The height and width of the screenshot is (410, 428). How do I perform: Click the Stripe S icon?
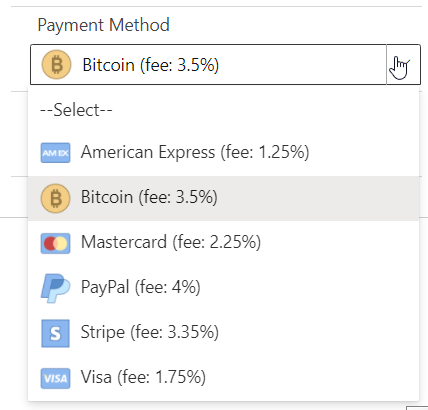pyautogui.click(x=55, y=333)
